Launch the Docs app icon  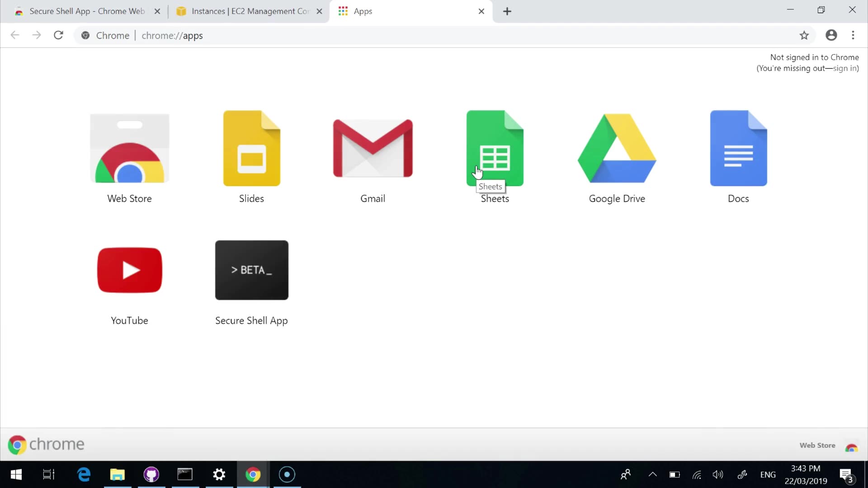[738, 149]
